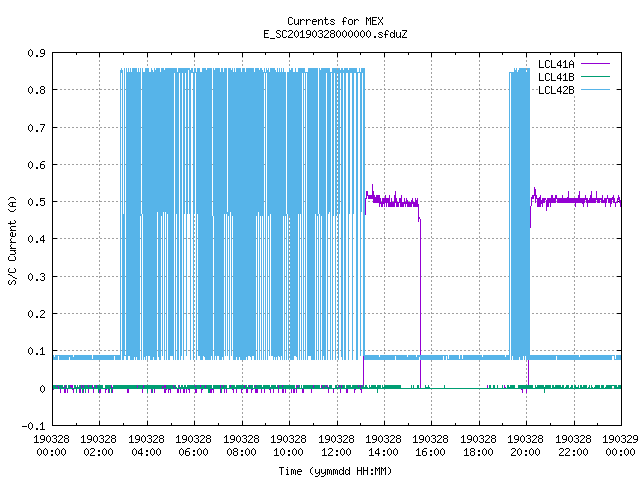Click the y-axis label 'S/C Current (A)'
640x480 pixels.
(x=13, y=240)
